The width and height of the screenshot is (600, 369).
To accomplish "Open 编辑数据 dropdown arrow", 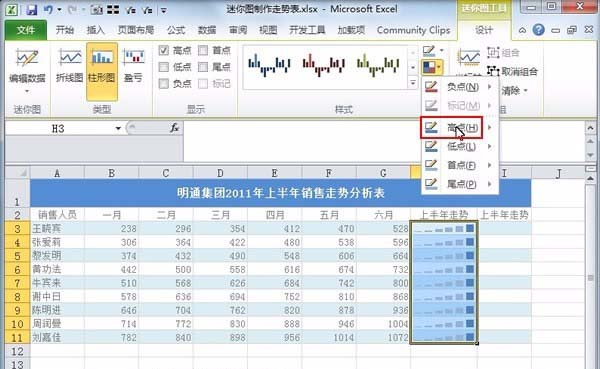I will click(27, 91).
